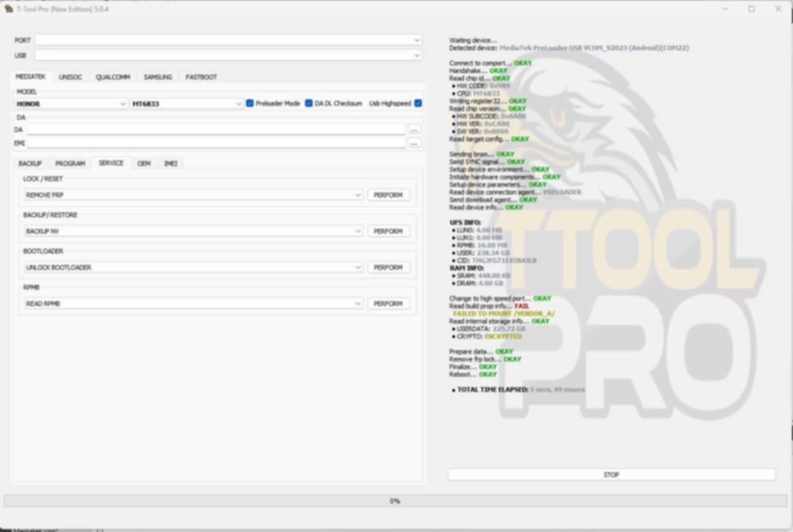The height and width of the screenshot is (532, 793).
Task: Perform the Lock / Reset operation
Action: click(x=388, y=195)
